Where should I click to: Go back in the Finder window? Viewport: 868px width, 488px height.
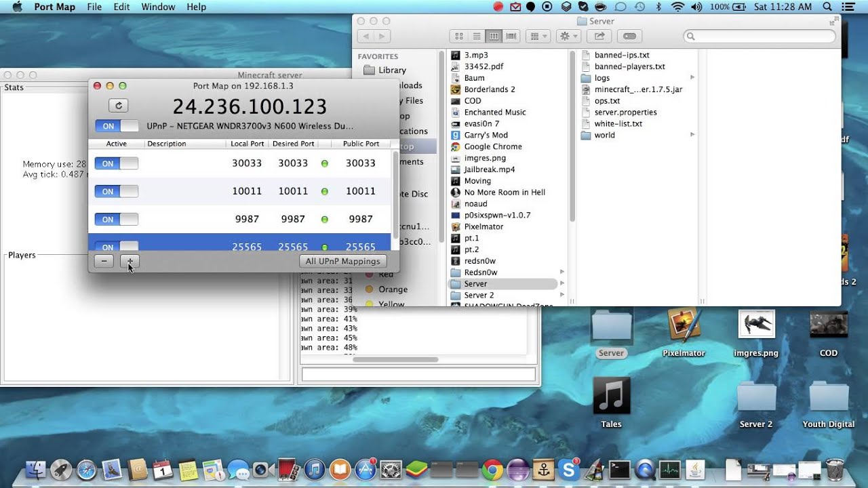pos(366,36)
